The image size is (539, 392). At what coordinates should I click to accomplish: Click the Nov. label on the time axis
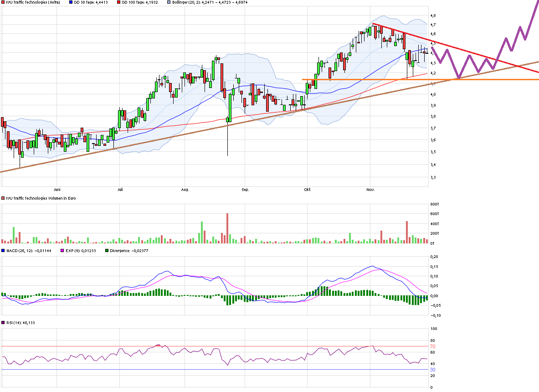370,189
